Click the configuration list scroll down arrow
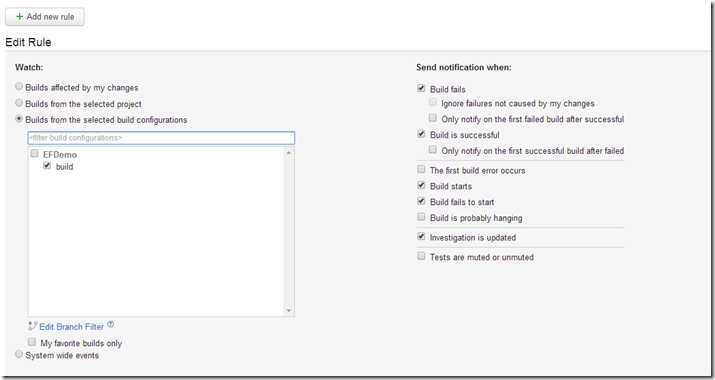 [x=289, y=311]
